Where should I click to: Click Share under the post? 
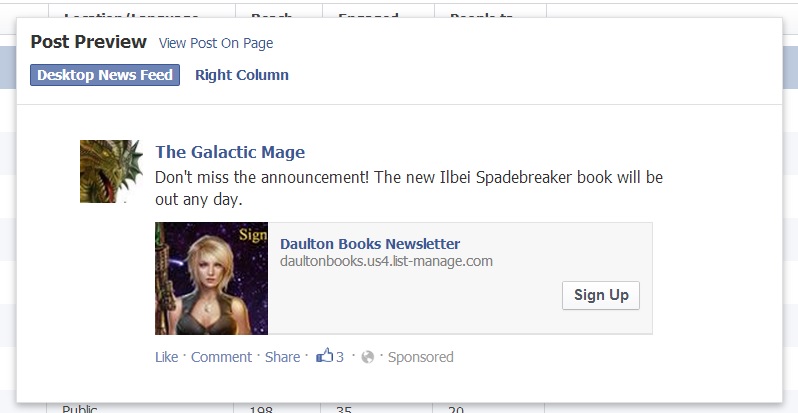point(282,357)
